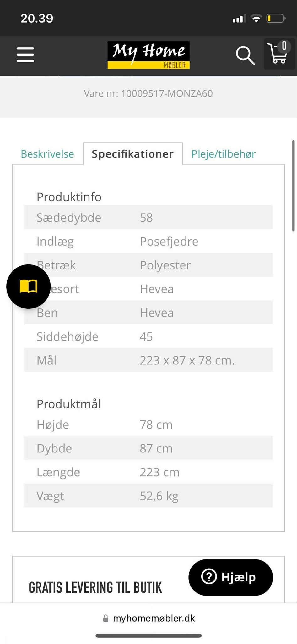Tap the Gratis levering til butik heading
This screenshot has width=297, height=644.
pyautogui.click(x=95, y=587)
